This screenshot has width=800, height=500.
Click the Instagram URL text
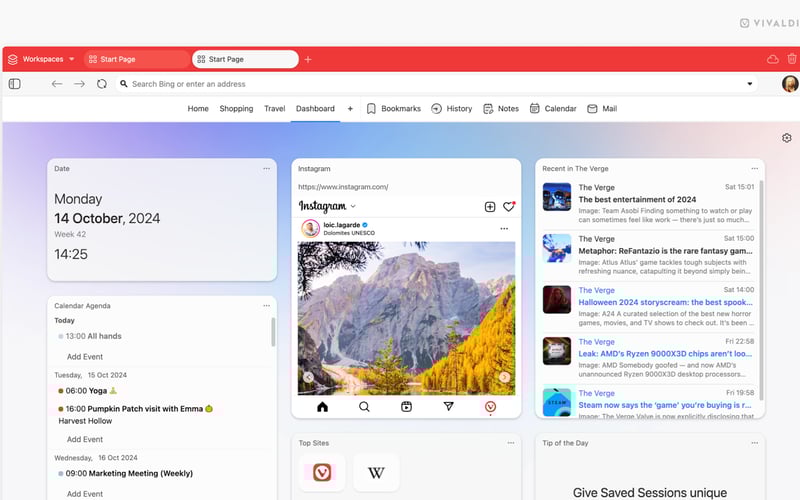tap(343, 187)
